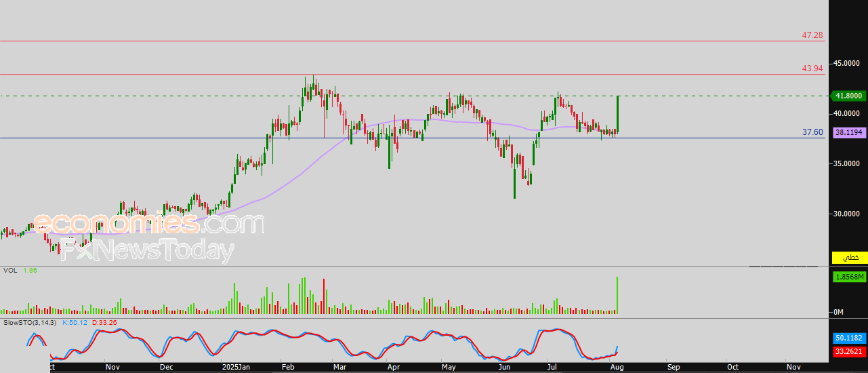868x373 pixels.
Task: Select the purple 38.1194 moving average tag
Action: coord(848,133)
